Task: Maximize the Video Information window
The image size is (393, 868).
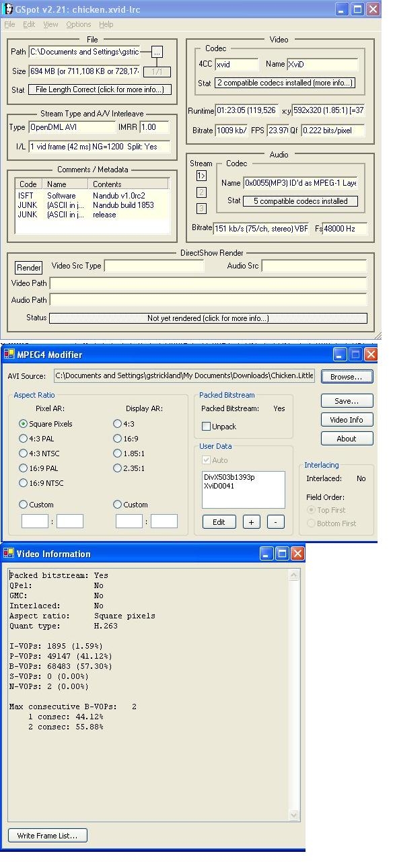Action: point(283,554)
